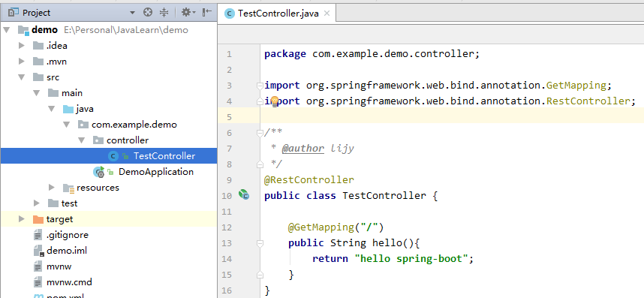
Task: Click the "hello spring-boot" string literal
Action: pyautogui.click(x=411, y=259)
